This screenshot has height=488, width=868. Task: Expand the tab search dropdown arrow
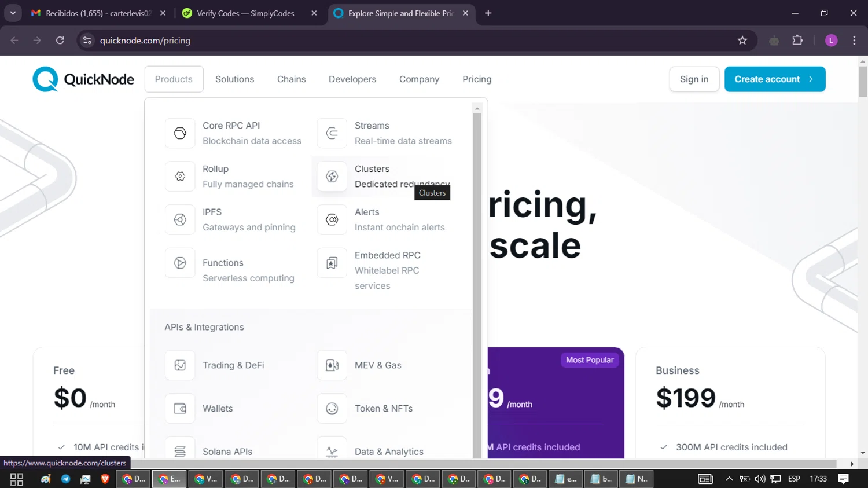[13, 13]
